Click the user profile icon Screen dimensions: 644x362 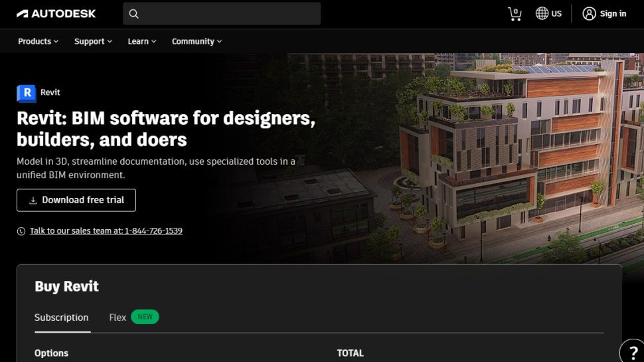pos(589,13)
